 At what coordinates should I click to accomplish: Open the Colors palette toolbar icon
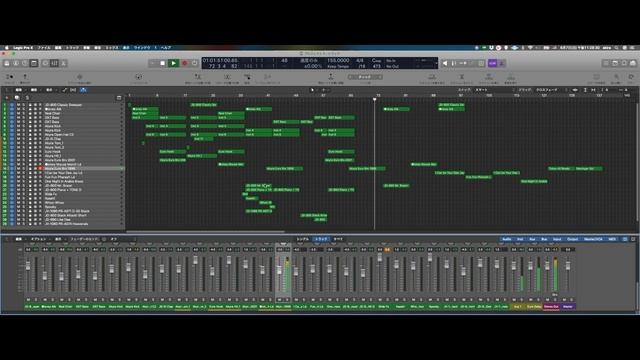click(631, 78)
